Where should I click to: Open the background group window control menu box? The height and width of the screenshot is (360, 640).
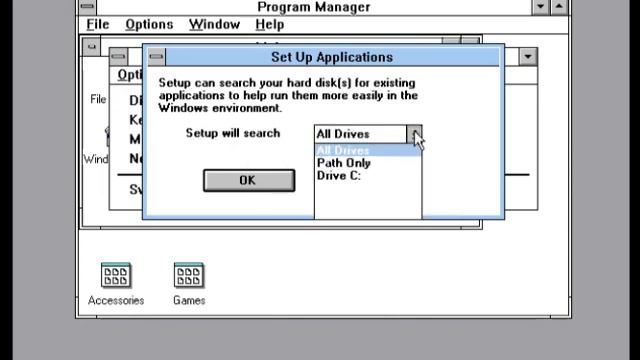(91, 47)
